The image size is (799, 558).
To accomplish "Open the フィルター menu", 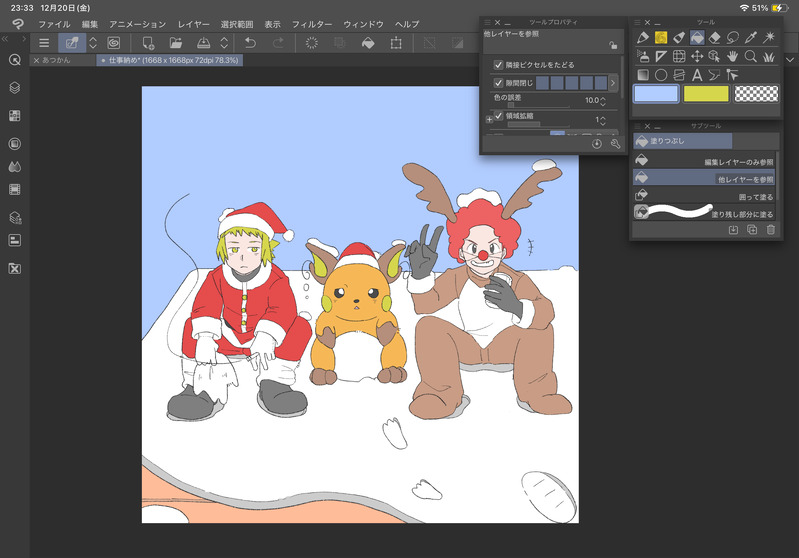I will click(314, 23).
